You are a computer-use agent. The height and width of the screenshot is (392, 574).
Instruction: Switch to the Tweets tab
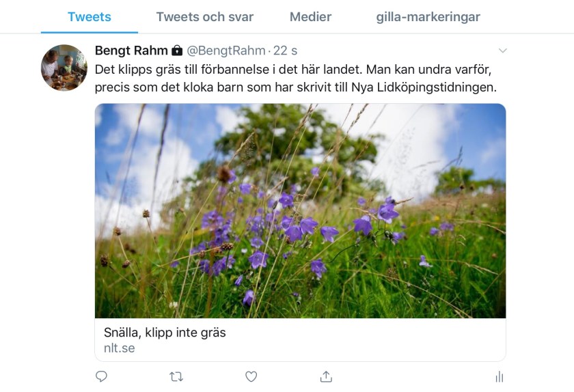[x=90, y=17]
